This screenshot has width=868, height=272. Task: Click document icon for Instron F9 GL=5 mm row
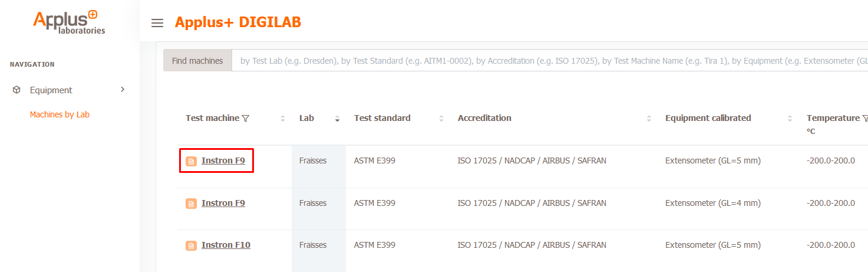191,161
